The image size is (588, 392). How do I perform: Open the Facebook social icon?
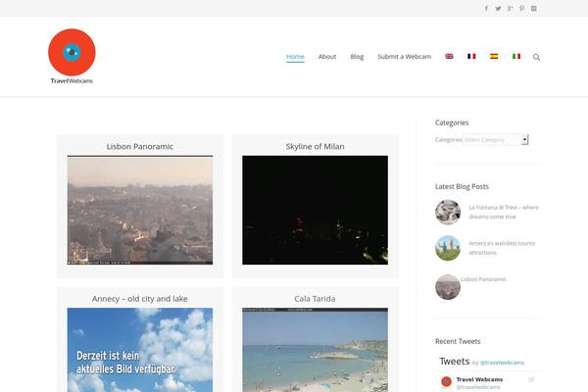(486, 8)
